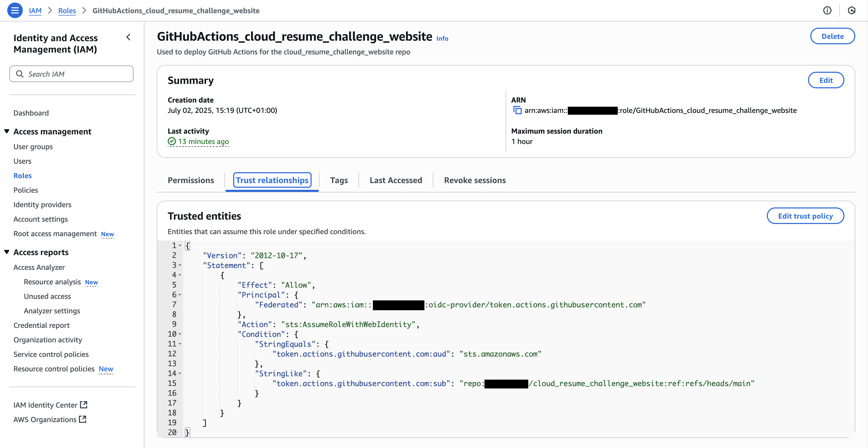This screenshot has height=448, width=868.
Task: Open Organization activity
Action: 48,340
